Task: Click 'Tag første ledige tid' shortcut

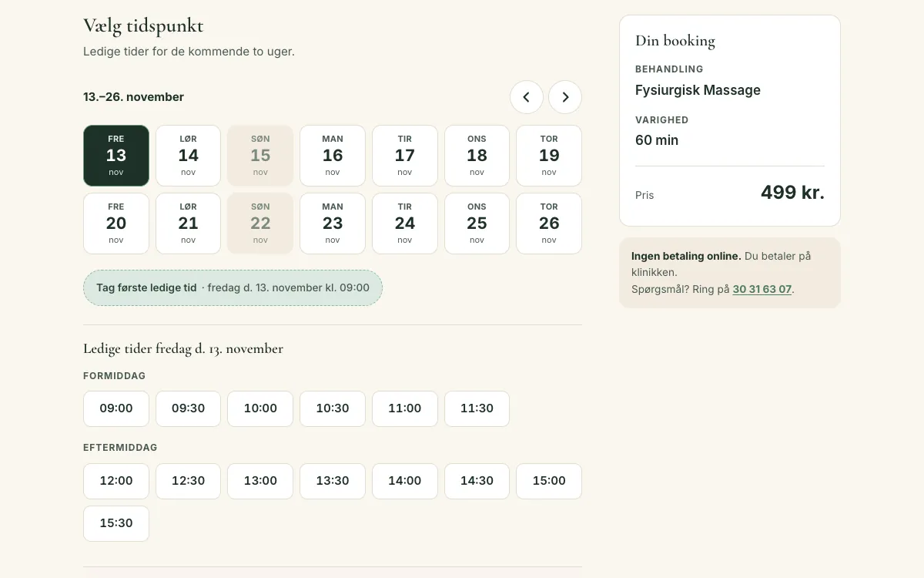Action: (x=233, y=287)
